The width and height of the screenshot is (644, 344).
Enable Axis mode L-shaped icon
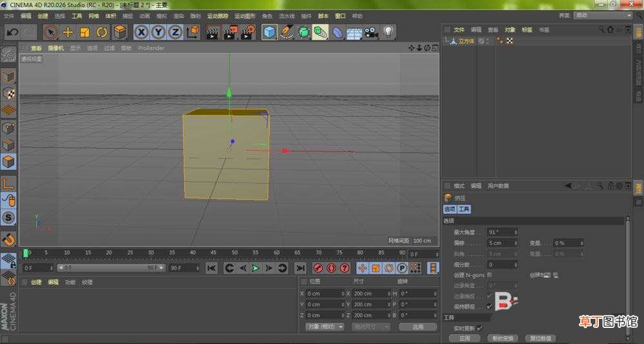8,184
